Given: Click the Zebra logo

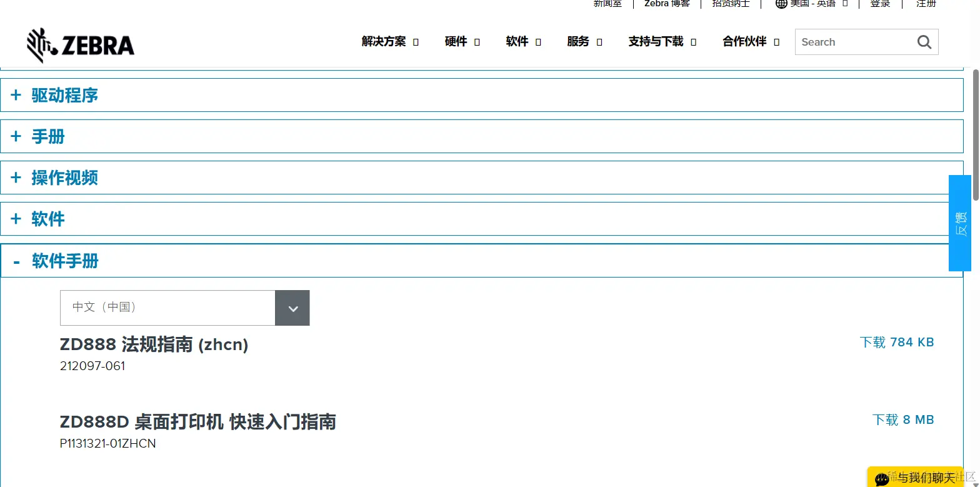Looking at the screenshot, I should click(x=81, y=45).
